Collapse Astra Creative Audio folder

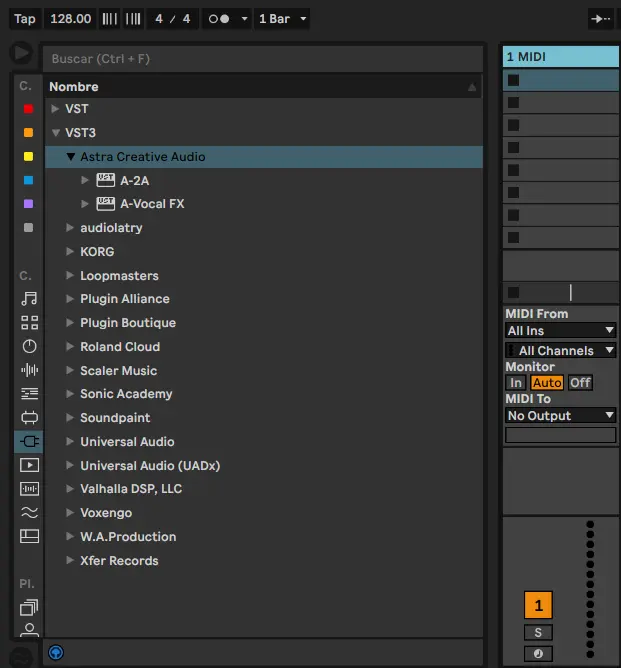point(71,156)
